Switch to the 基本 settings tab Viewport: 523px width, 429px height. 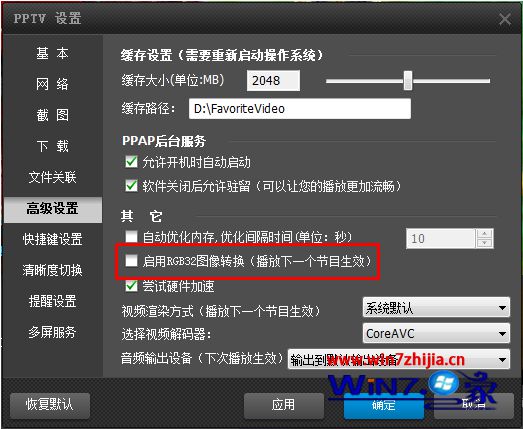point(53,53)
